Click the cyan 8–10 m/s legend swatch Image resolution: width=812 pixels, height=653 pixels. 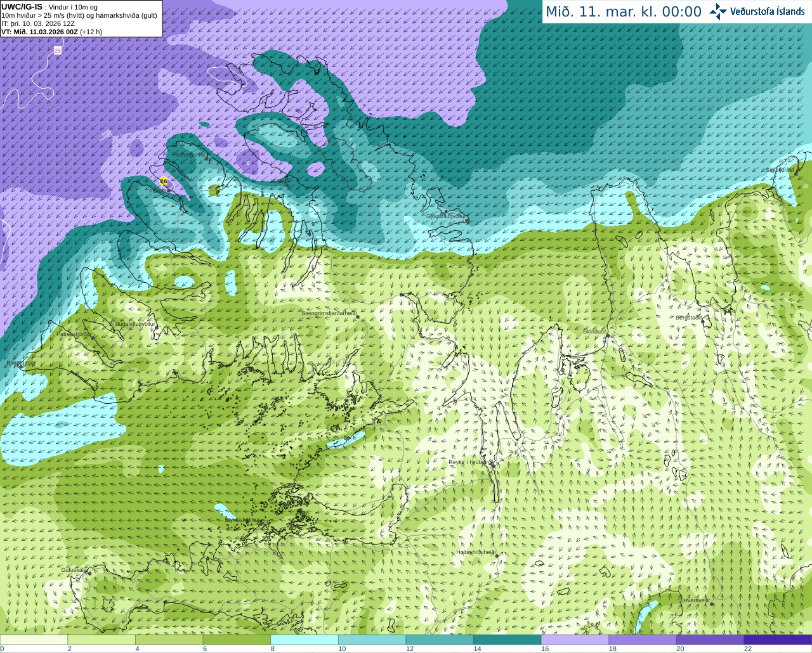[x=304, y=640]
